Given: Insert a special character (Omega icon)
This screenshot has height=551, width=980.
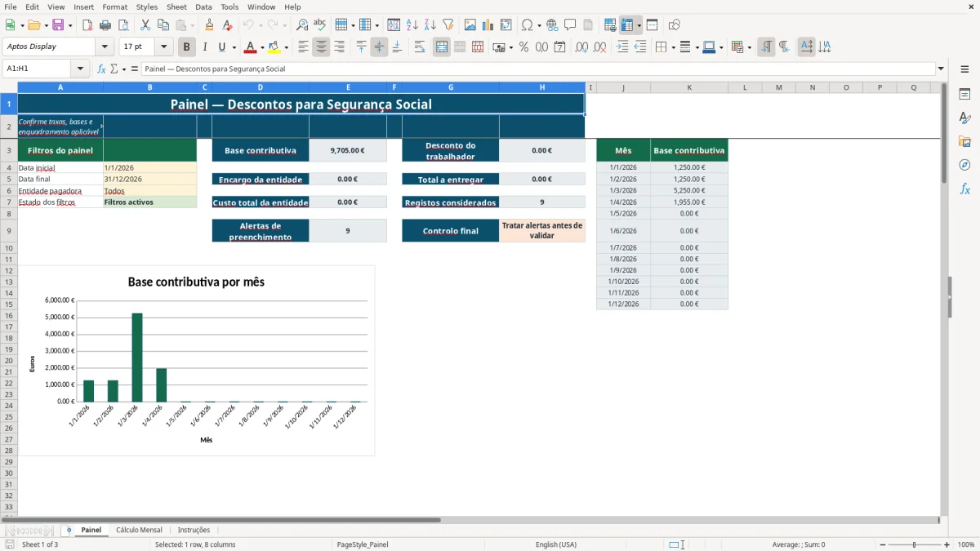Looking at the screenshot, I should [528, 25].
